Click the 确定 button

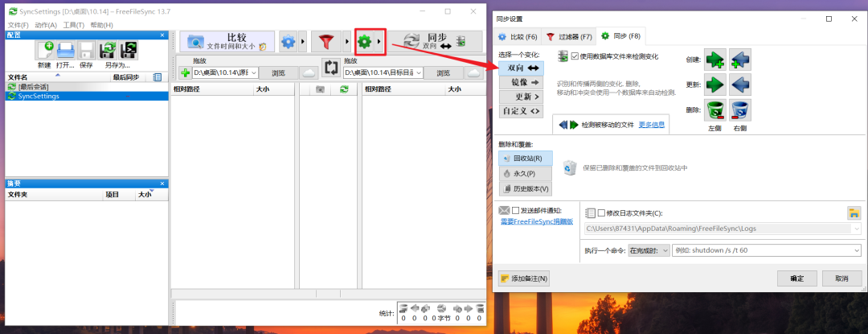click(x=796, y=278)
